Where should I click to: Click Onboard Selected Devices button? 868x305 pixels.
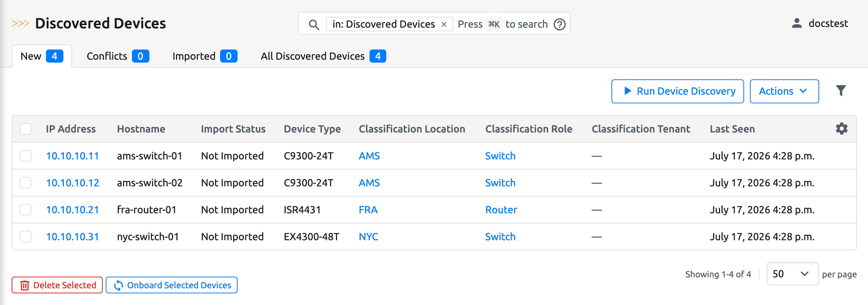[172, 285]
